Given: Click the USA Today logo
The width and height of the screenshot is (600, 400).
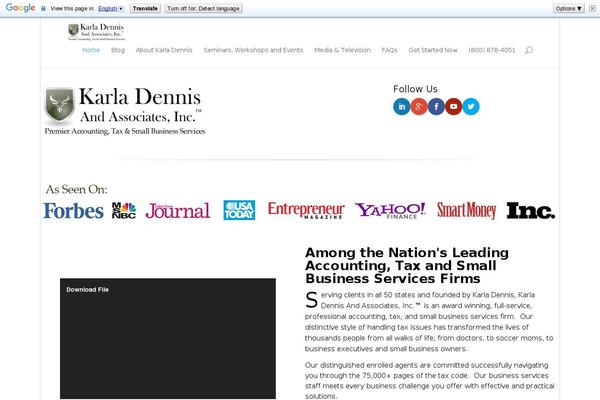Looking at the screenshot, I should (239, 210).
